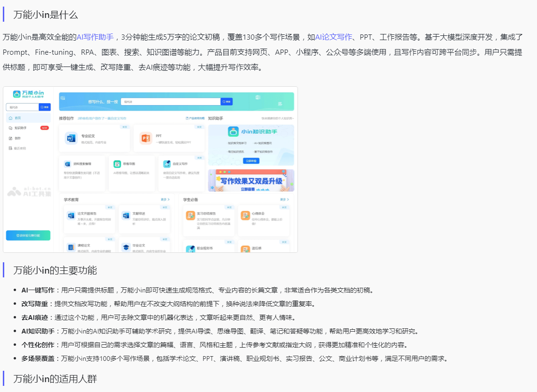
Task: Click 立即体验 button in knowledge assistant card
Action: click(x=251, y=161)
